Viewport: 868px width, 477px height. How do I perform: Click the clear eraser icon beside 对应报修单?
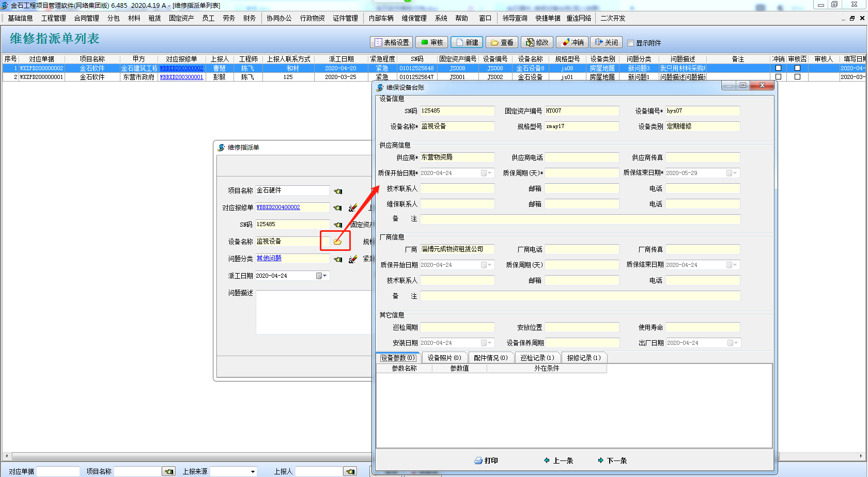pyautogui.click(x=353, y=208)
